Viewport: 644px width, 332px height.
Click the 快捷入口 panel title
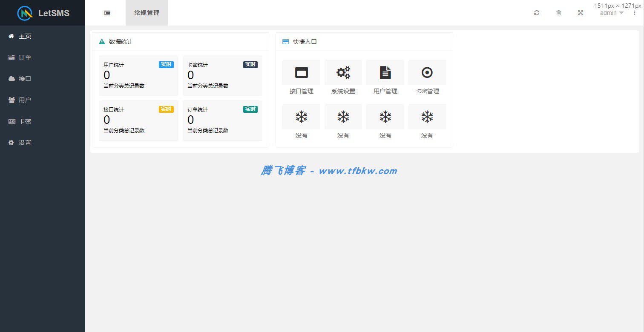click(305, 42)
